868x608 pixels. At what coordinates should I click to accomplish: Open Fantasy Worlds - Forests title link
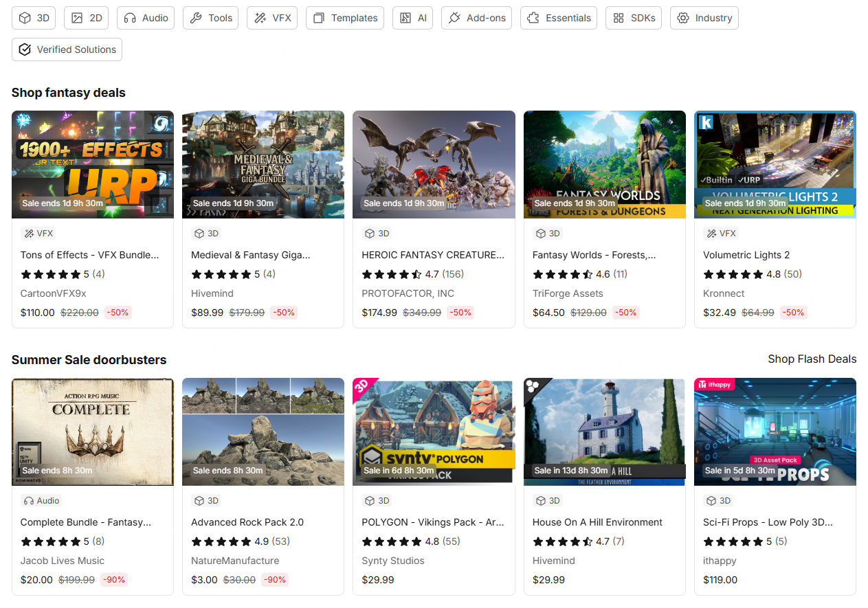coord(594,255)
